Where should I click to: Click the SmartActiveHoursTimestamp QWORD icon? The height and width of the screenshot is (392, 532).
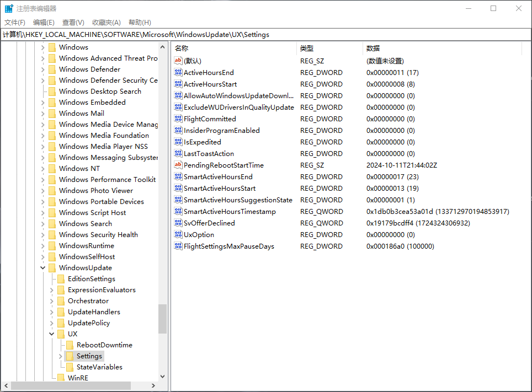pyautogui.click(x=178, y=211)
